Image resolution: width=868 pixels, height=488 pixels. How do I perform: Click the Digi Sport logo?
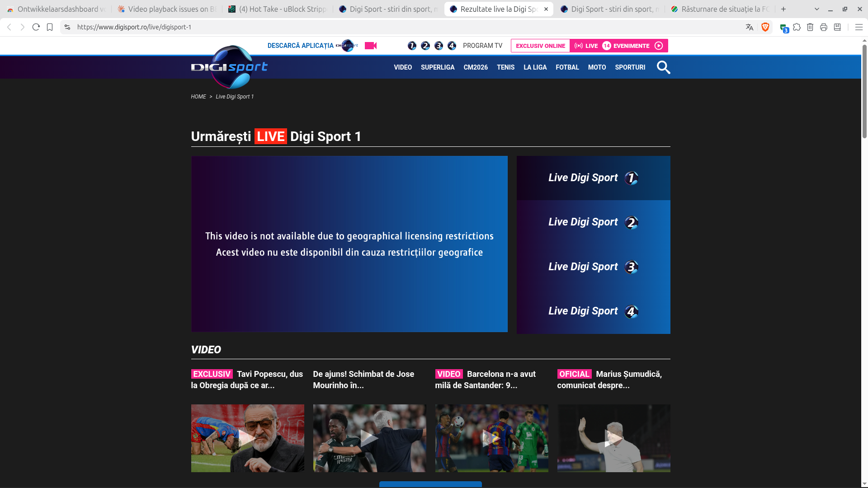229,67
